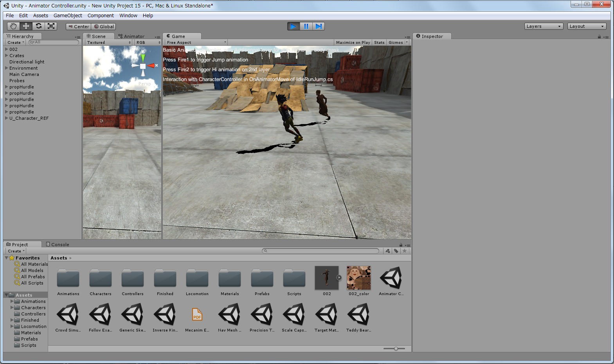Select Directional light in Hierarchy
Viewport: 614px width, 364px height.
[x=27, y=62]
